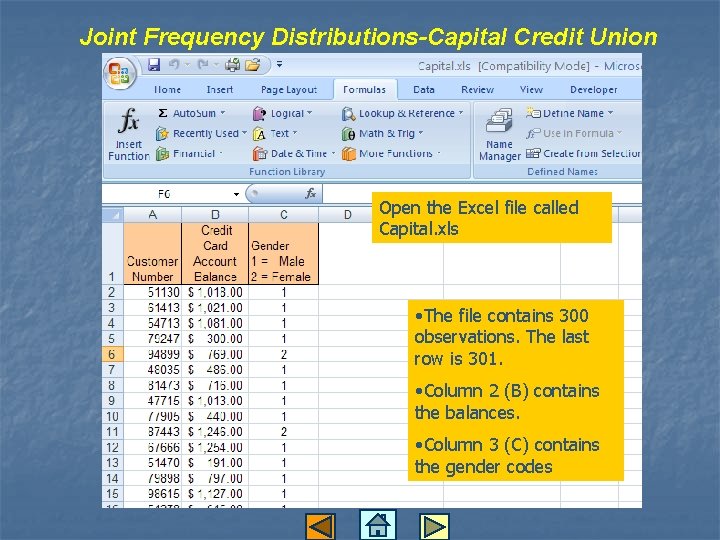Click the Financial functions icon
The height and width of the screenshot is (540, 720).
click(x=162, y=154)
